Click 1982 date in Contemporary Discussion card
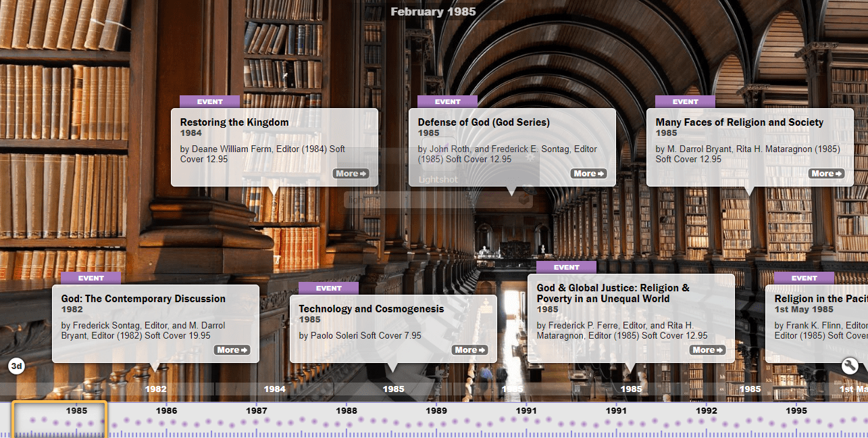The image size is (868, 438). point(72,310)
